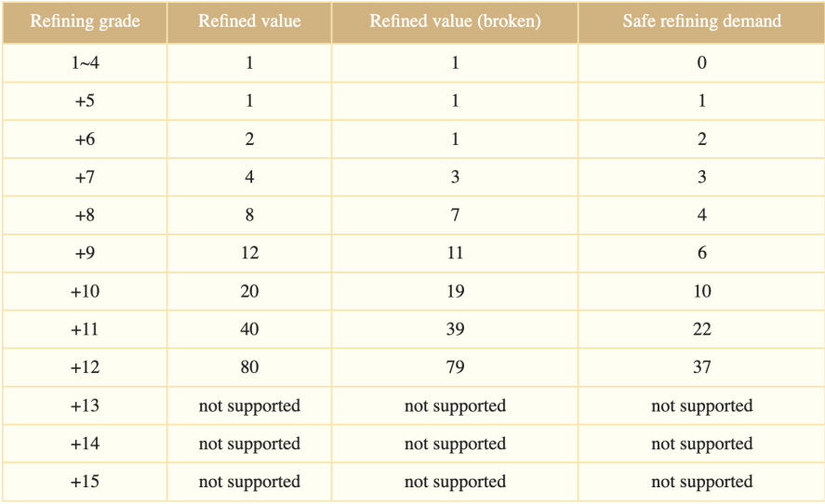
Task: Click the '+8' row label
Action: pos(85,215)
